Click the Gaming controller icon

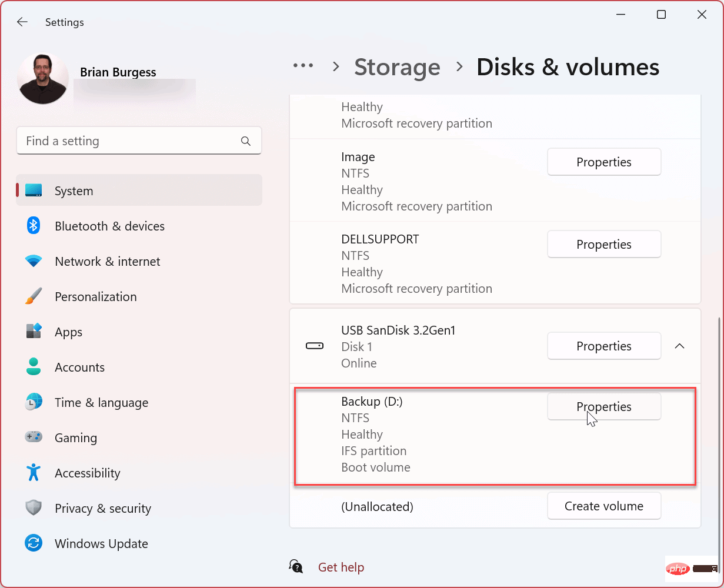pyautogui.click(x=34, y=437)
